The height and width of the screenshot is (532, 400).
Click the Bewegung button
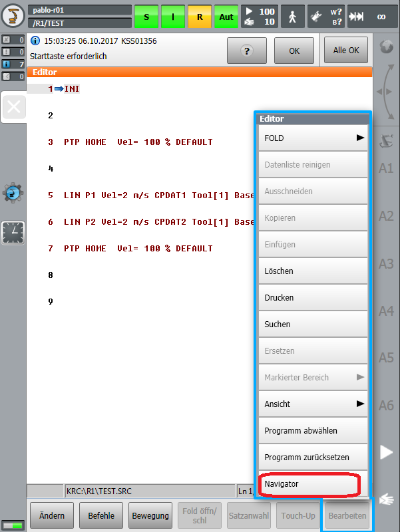click(150, 515)
